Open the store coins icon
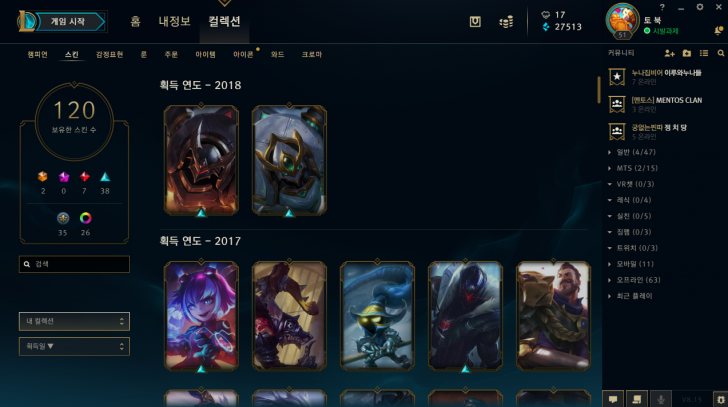This screenshot has width=728, height=407. pyautogui.click(x=506, y=21)
